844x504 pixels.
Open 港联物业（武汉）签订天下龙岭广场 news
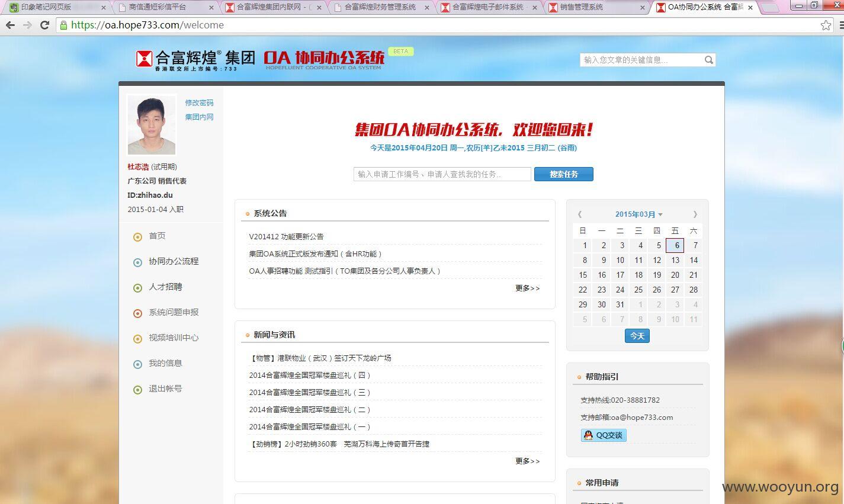click(x=320, y=358)
